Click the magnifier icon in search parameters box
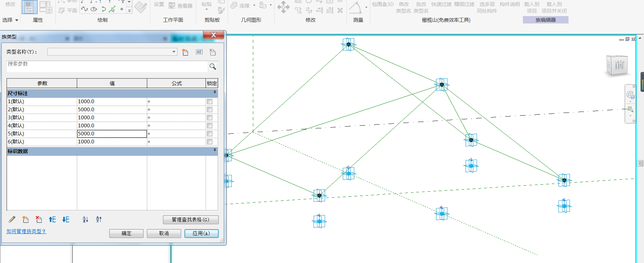 click(x=213, y=66)
